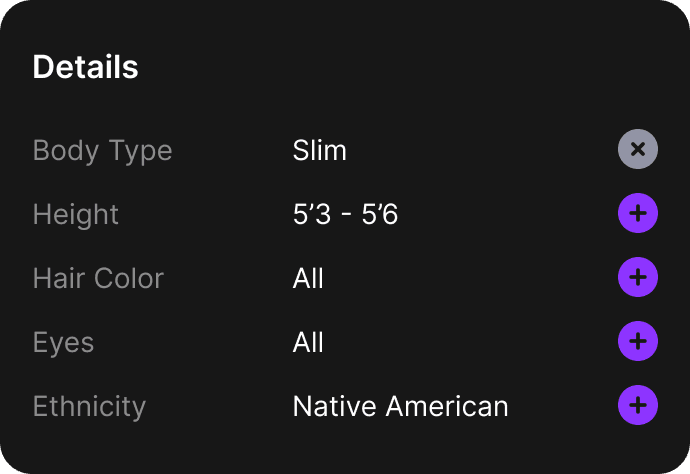Expand Height range options via plus button
This screenshot has height=474, width=690.
(x=638, y=214)
